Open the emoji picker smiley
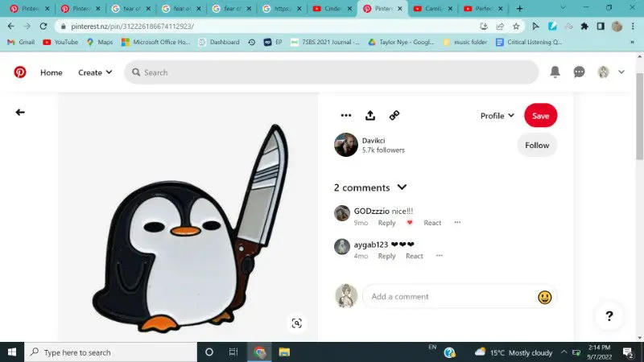644x362 pixels. click(545, 297)
